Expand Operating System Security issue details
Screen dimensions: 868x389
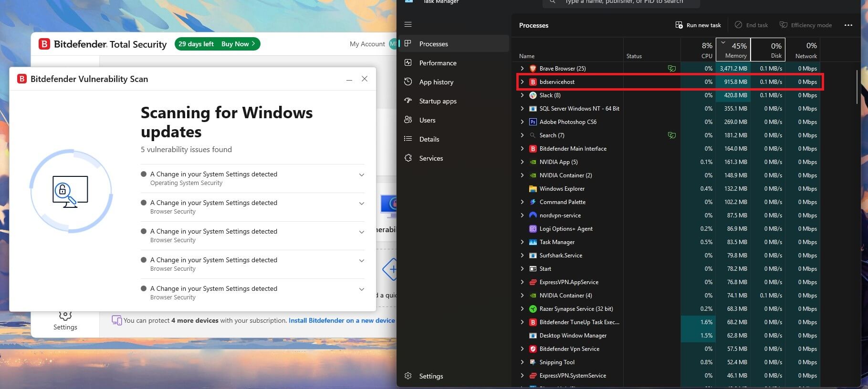[x=362, y=175]
